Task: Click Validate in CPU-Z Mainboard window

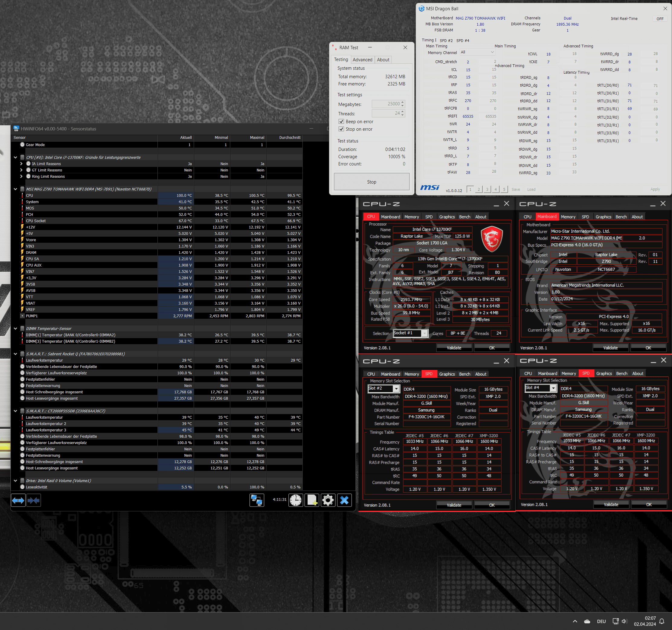Action: click(610, 347)
